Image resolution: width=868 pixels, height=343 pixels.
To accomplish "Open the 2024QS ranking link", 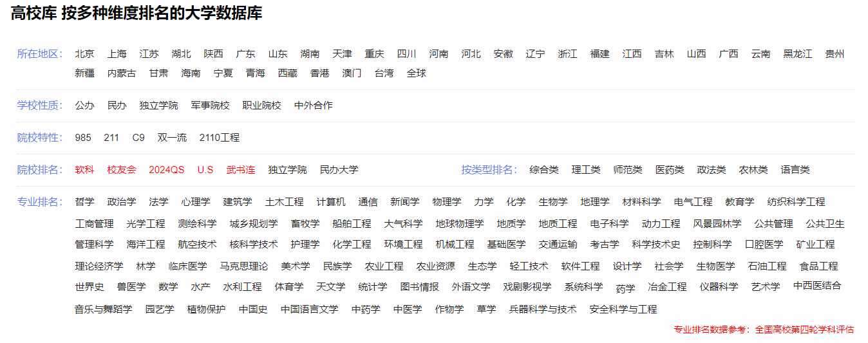I will (x=166, y=170).
